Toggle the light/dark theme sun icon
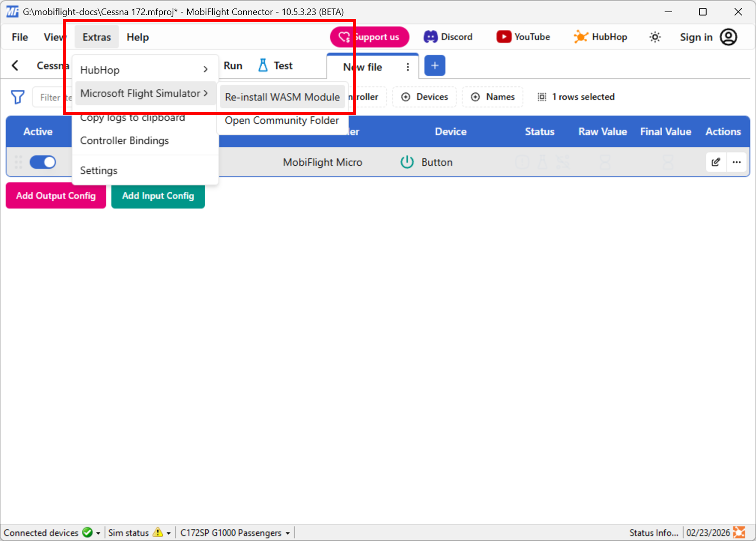Viewport: 756px width, 541px height. pos(655,37)
